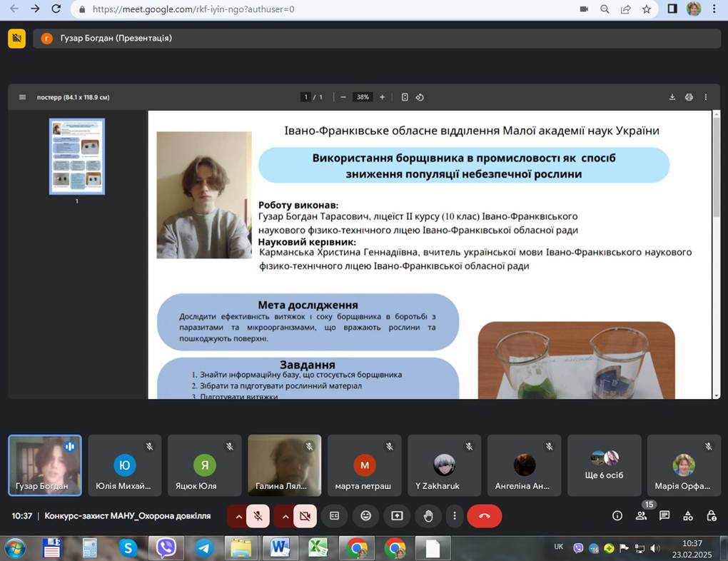Unmute the microphone in the call bar
Image resolution: width=728 pixels, height=561 pixels.
coord(258,516)
